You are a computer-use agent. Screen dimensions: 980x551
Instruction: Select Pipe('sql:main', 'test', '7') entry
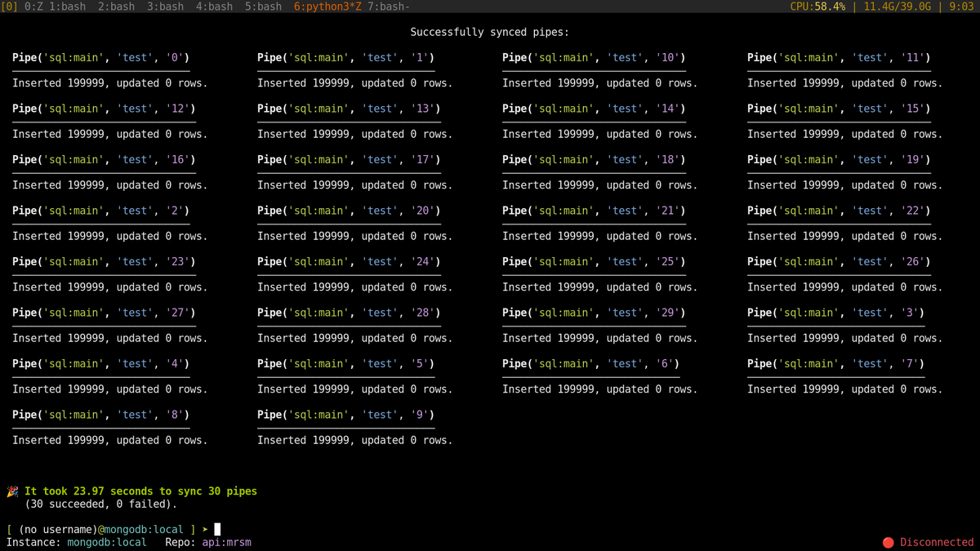835,364
